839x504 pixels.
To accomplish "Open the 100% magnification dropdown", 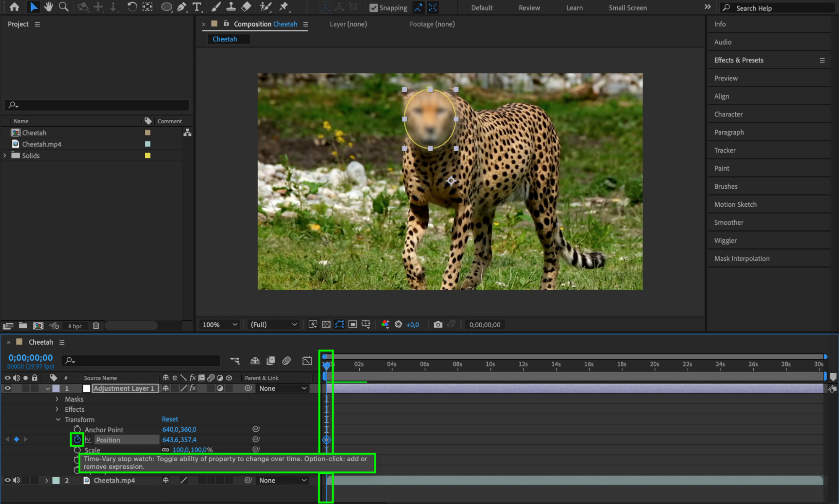I will pyautogui.click(x=220, y=325).
